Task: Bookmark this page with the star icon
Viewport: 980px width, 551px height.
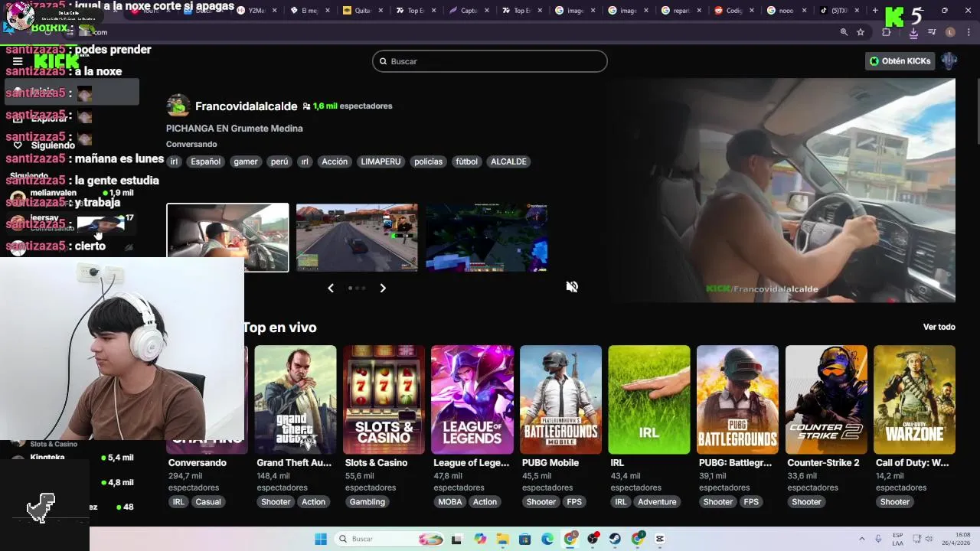Action: point(861,32)
